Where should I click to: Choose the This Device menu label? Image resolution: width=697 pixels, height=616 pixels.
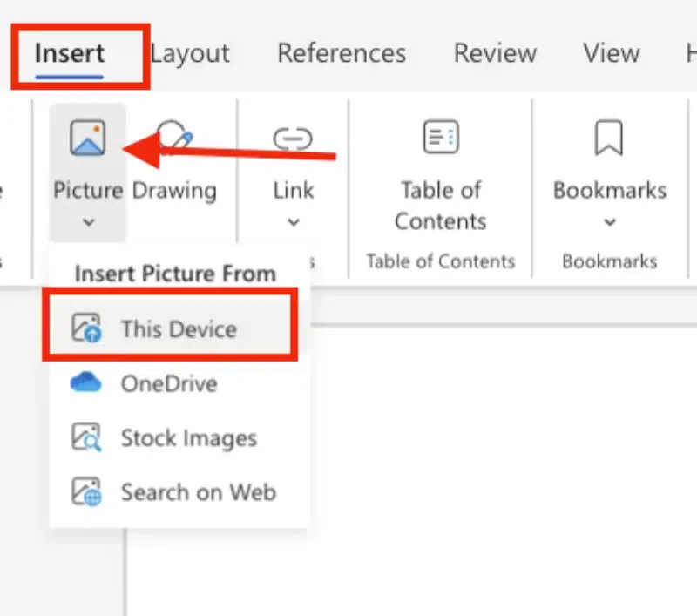pos(179,329)
